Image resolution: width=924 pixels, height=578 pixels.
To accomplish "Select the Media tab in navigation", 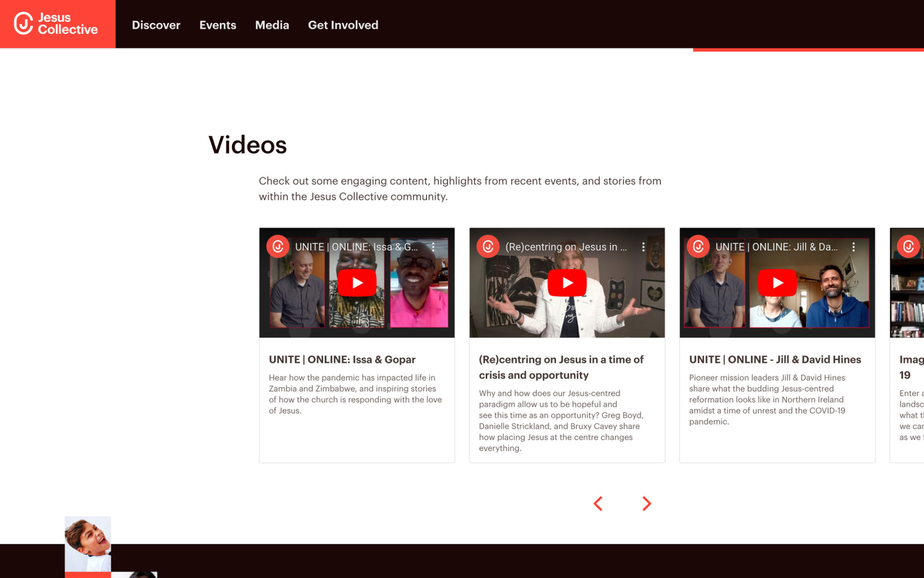I will (x=272, y=25).
